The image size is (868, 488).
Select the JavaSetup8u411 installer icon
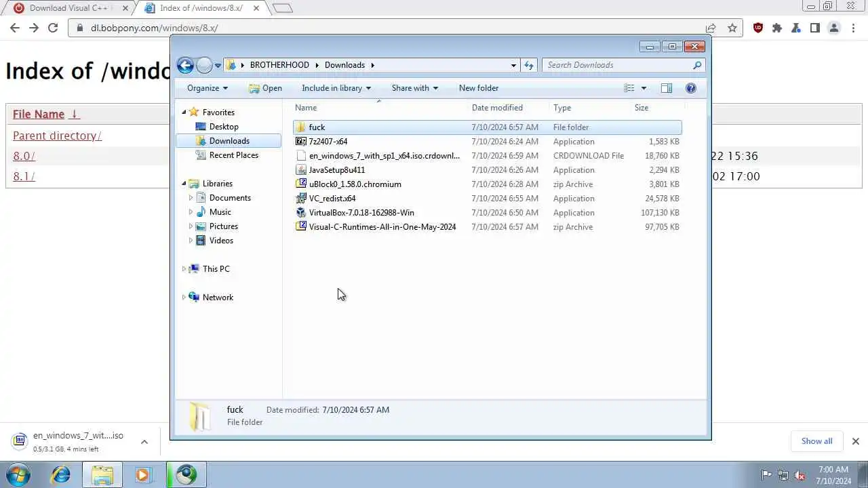click(301, 170)
